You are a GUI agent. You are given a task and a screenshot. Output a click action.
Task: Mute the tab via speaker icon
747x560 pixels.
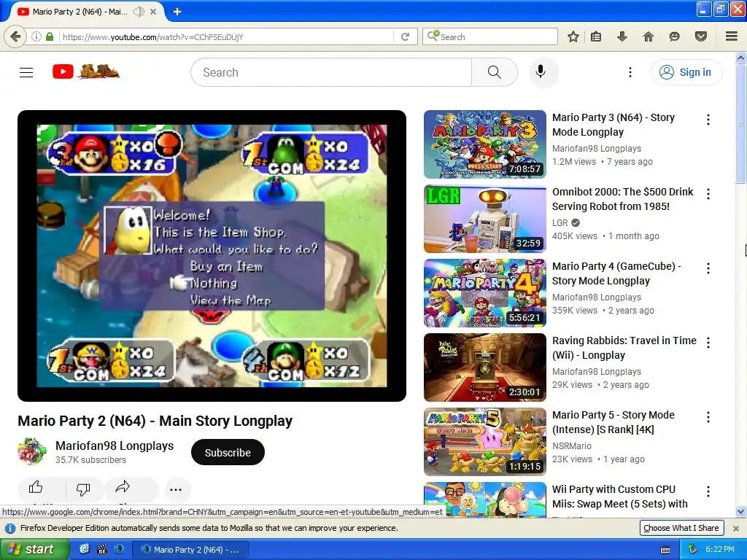[x=139, y=12]
